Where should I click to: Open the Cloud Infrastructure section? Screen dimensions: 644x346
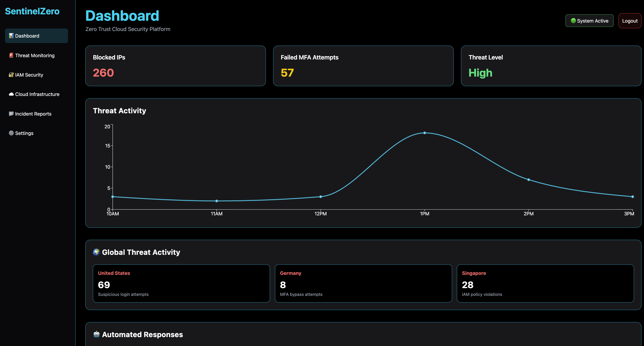37,94
